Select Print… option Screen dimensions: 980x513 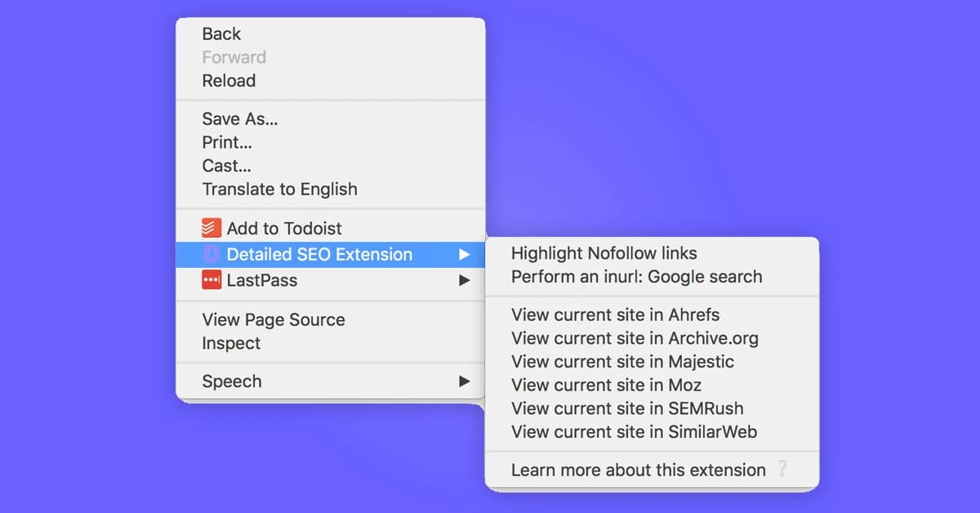pyautogui.click(x=227, y=142)
